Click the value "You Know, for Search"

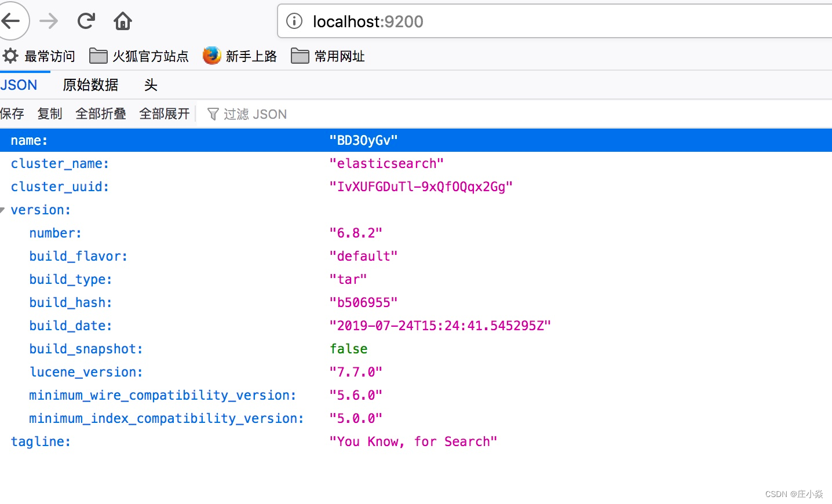coord(413,441)
